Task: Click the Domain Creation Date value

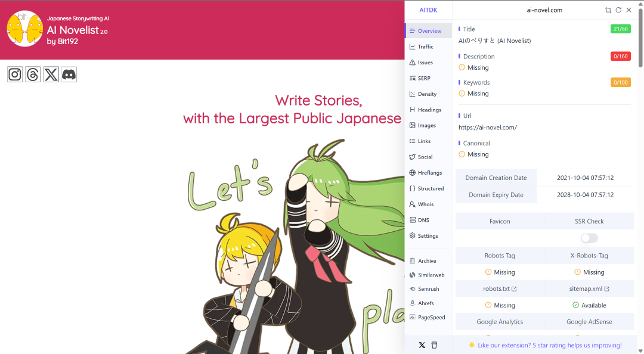Action: 586,178
